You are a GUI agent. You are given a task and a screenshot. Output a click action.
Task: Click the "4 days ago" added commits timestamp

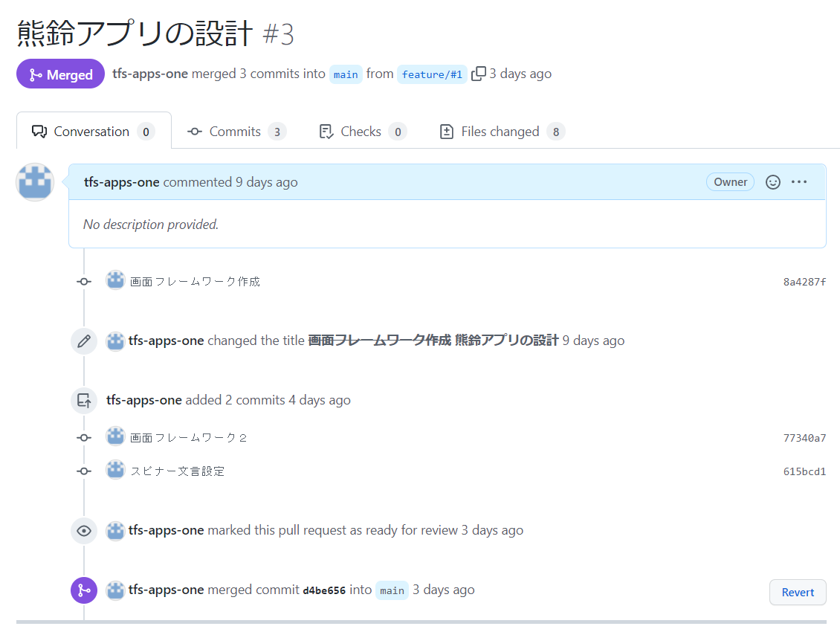coord(320,400)
